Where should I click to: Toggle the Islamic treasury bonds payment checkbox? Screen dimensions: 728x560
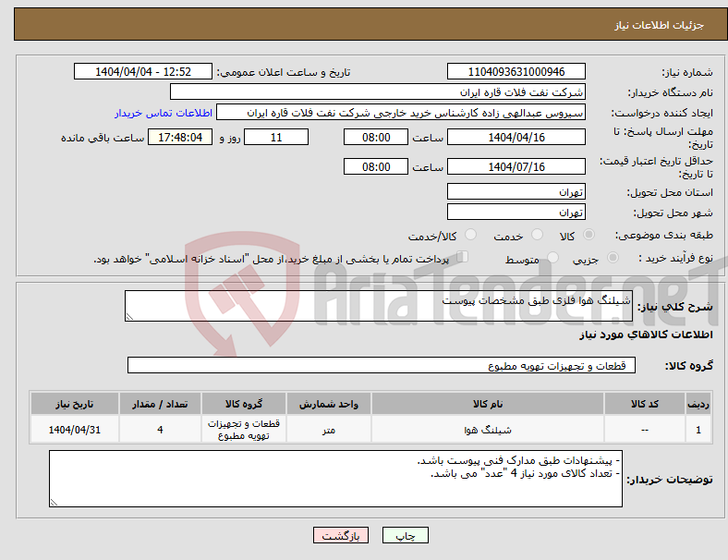(x=463, y=257)
